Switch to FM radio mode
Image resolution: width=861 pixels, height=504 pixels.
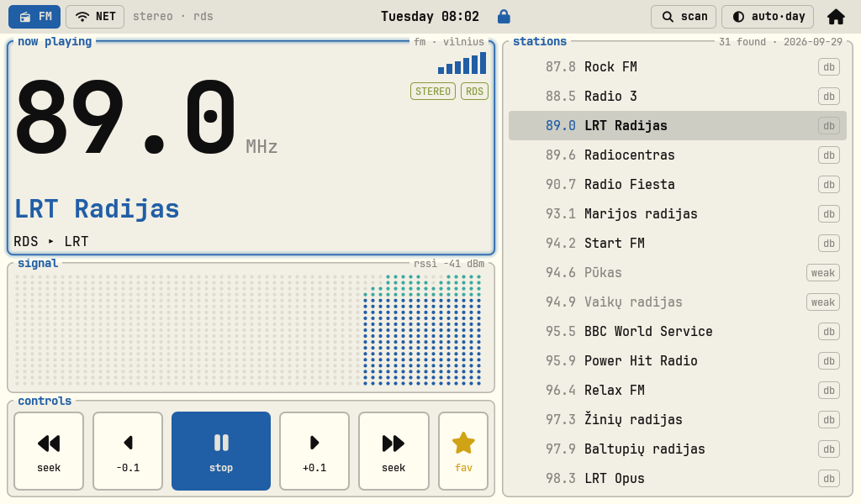pos(34,17)
